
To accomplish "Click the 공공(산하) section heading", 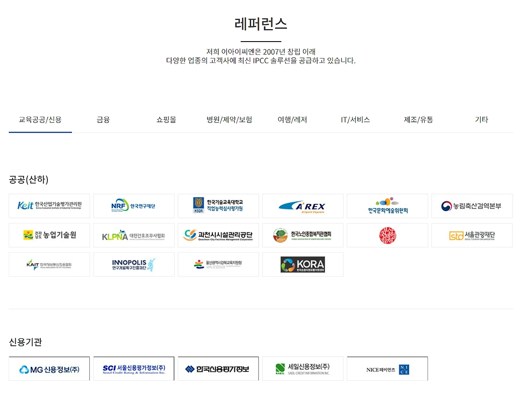I will (29, 180).
